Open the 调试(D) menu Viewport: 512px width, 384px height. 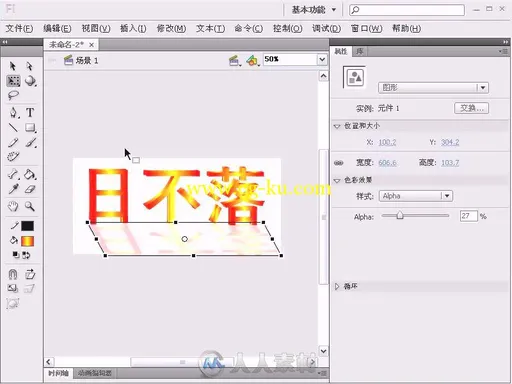tap(326, 29)
